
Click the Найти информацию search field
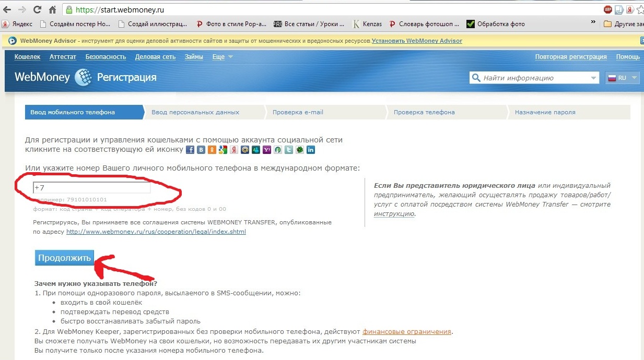pos(534,78)
